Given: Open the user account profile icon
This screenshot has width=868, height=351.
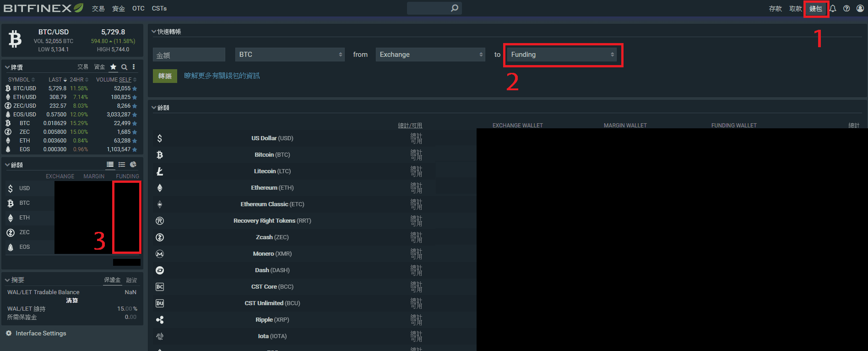Looking at the screenshot, I should point(860,9).
